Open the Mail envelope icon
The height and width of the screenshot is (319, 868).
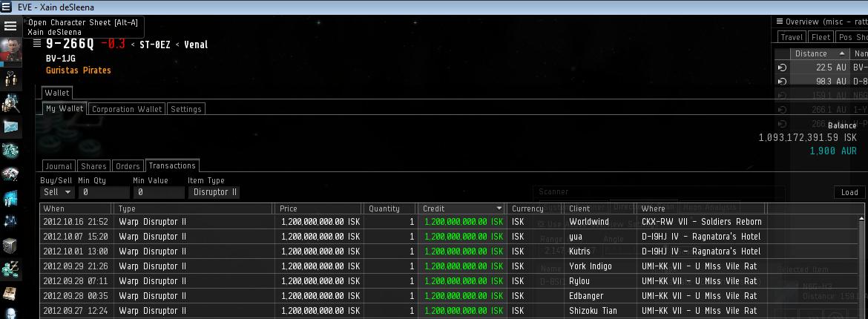[10, 127]
